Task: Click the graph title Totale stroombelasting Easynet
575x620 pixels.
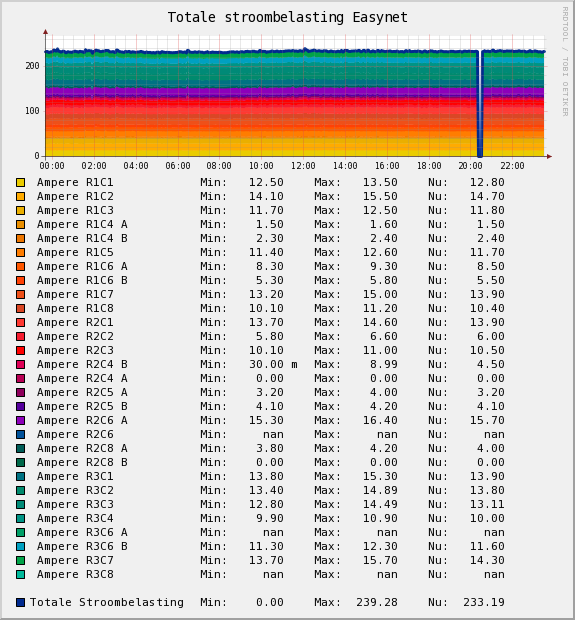Action: point(288,17)
